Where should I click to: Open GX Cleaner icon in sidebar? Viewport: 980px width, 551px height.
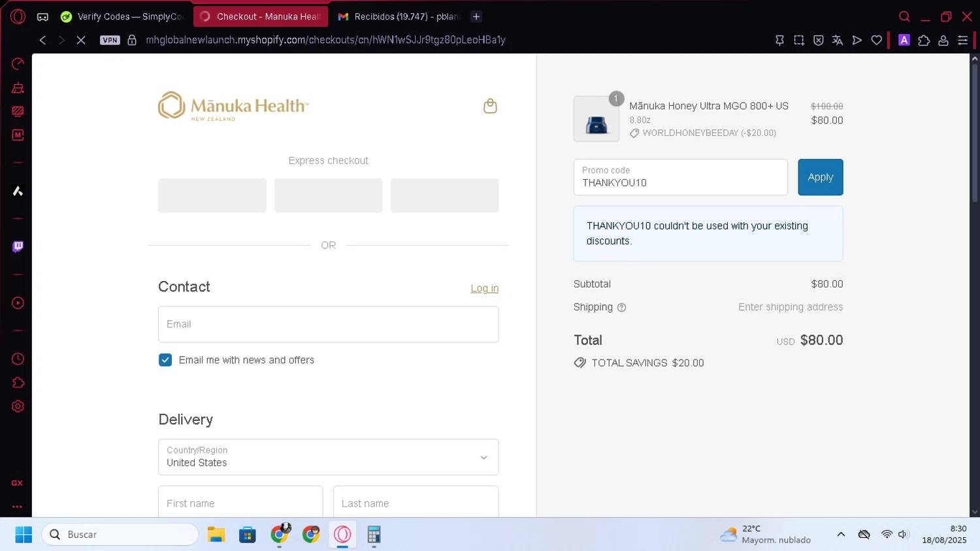(18, 88)
